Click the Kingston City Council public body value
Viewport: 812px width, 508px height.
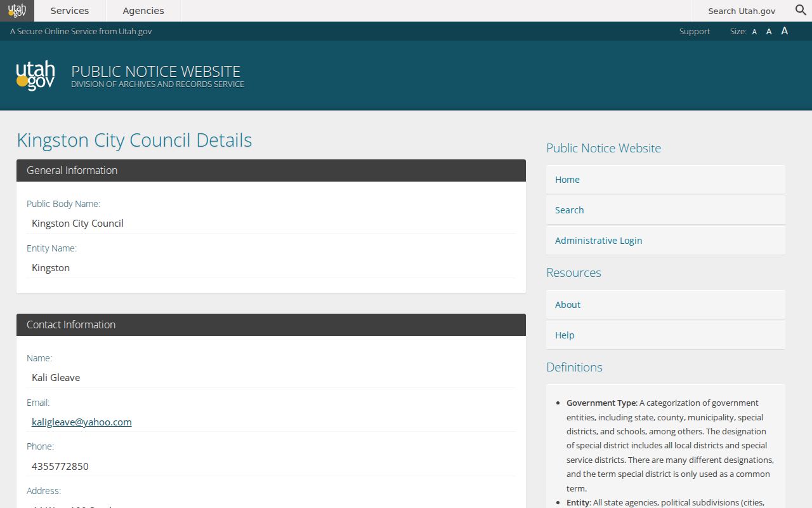coord(77,223)
